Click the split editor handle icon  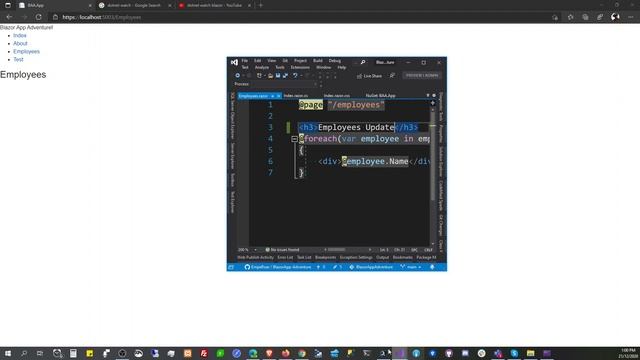433,103
